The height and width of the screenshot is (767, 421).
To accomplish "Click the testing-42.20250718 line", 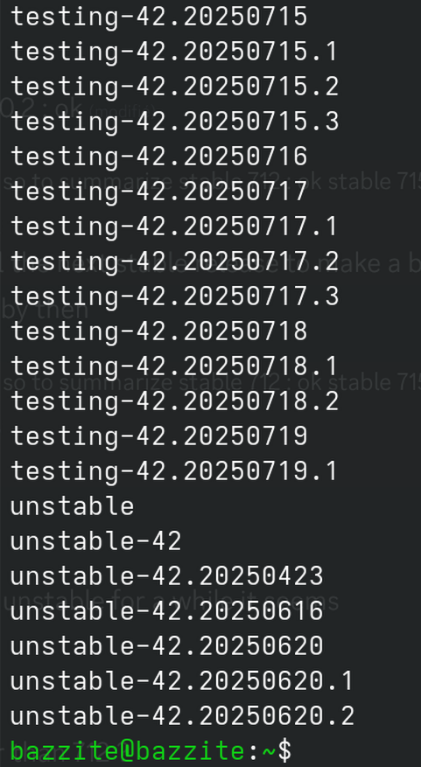I will point(159,331).
